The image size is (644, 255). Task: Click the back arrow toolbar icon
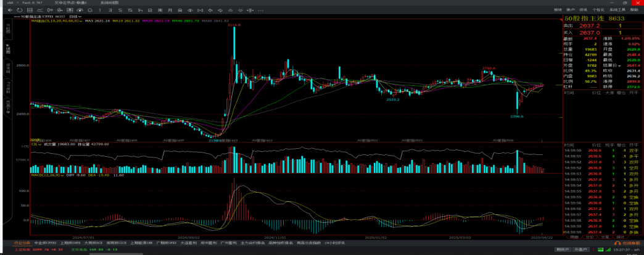point(10,10)
